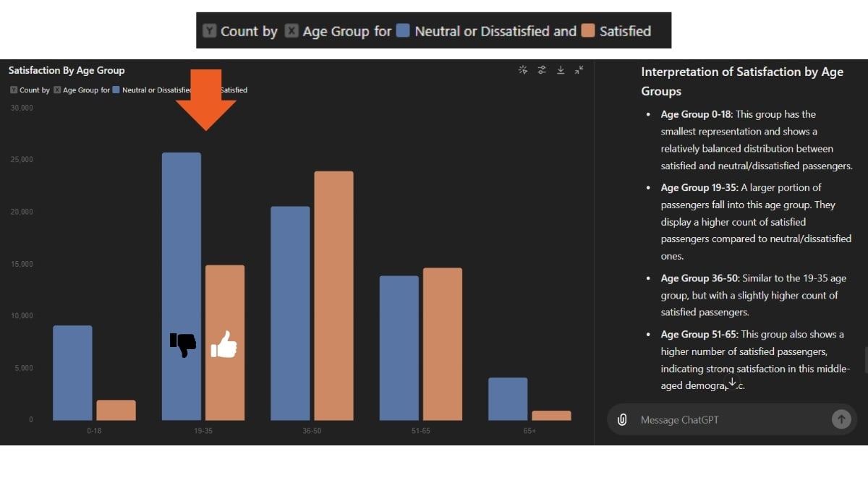Click the Y axis badge icon before Count by
The width and height of the screenshot is (868, 488).
coord(209,30)
